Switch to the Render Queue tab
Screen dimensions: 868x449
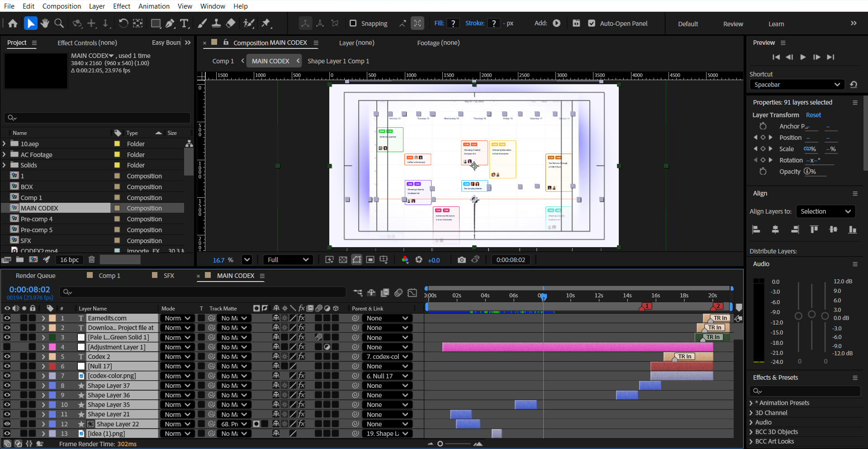36,276
